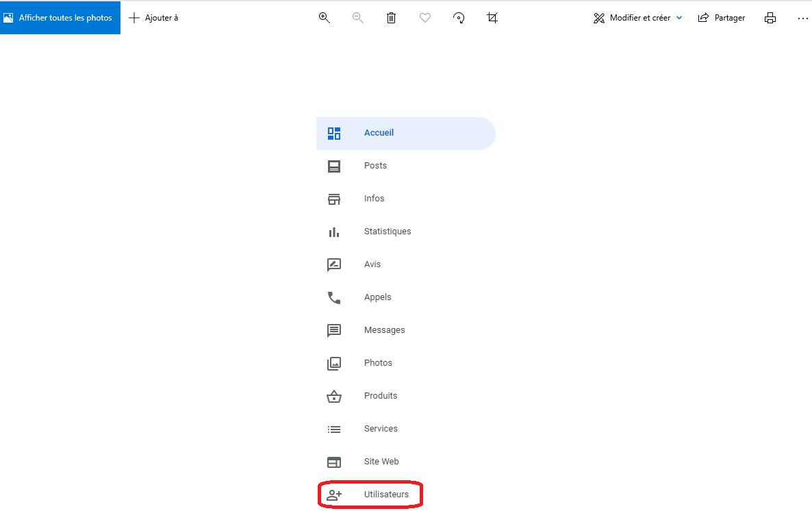Select the Accueil menu item
The image size is (812, 511).
tap(405, 133)
